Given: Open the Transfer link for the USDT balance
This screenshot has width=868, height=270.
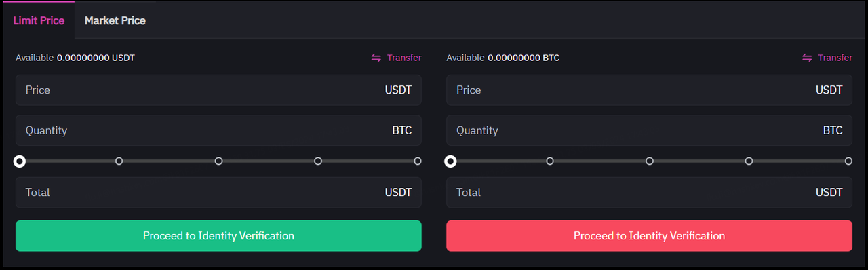Looking at the screenshot, I should tap(404, 58).
